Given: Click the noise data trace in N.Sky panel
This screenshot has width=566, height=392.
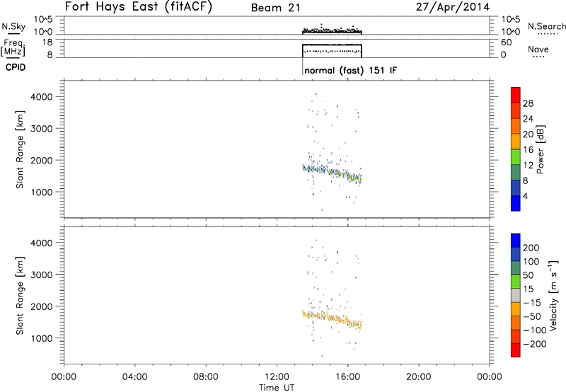Looking at the screenshot, I should pyautogui.click(x=332, y=31).
